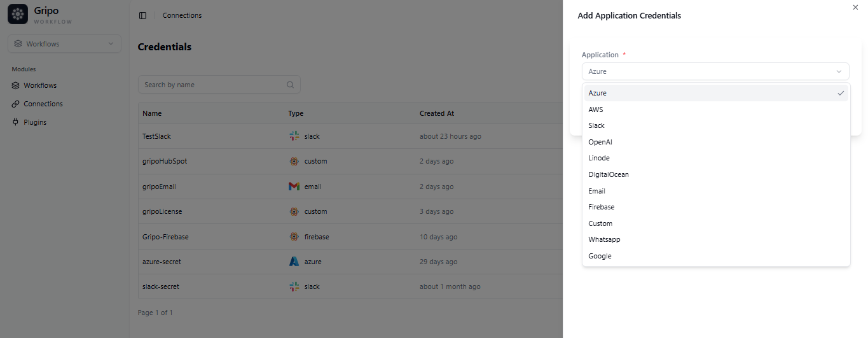Screen dimensions: 868x338
Task: Go to Connections in sidebar
Action: pos(43,104)
